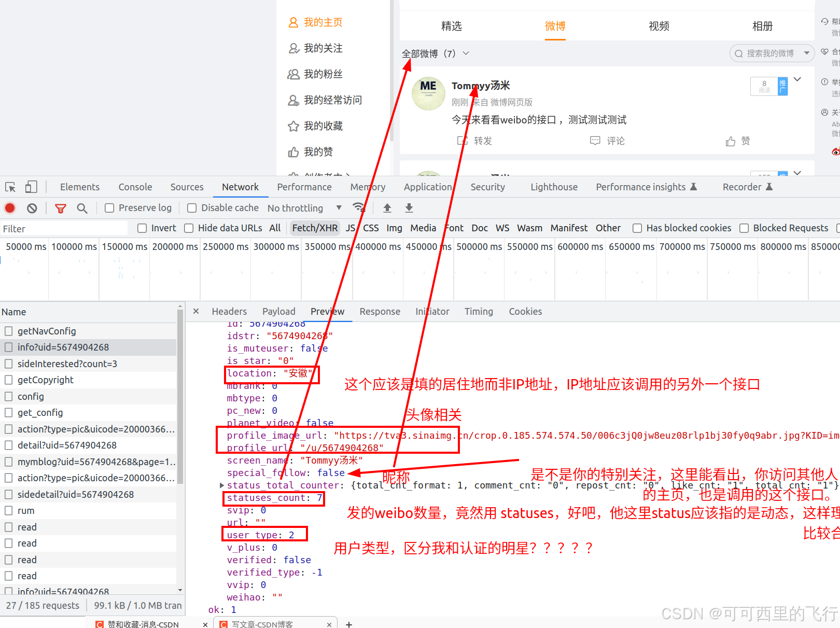
Task: Switch to the Headers tab
Action: pos(229,312)
